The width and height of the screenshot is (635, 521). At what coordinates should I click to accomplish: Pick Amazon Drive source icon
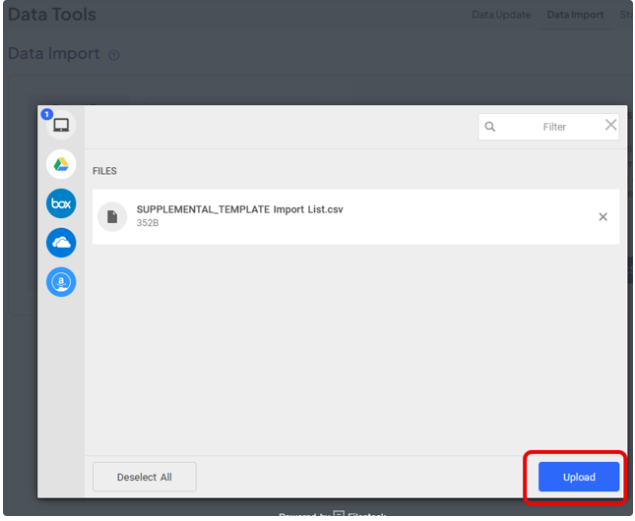pos(61,282)
